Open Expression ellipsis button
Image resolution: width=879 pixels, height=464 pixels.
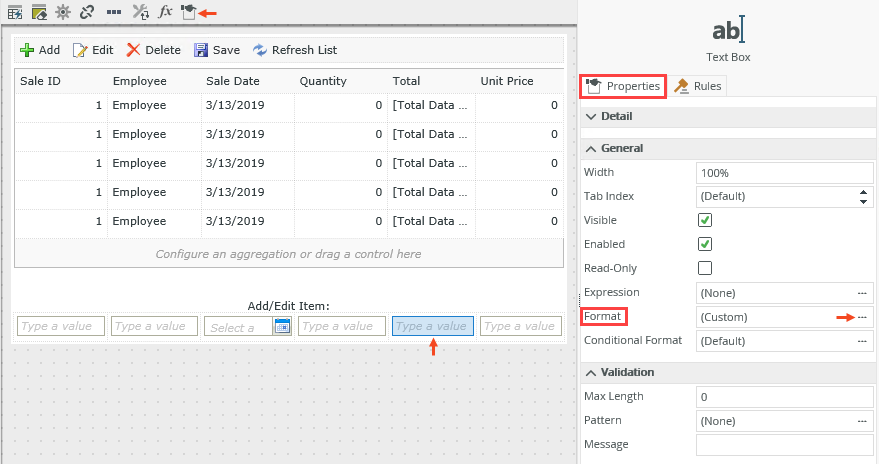coord(862,293)
